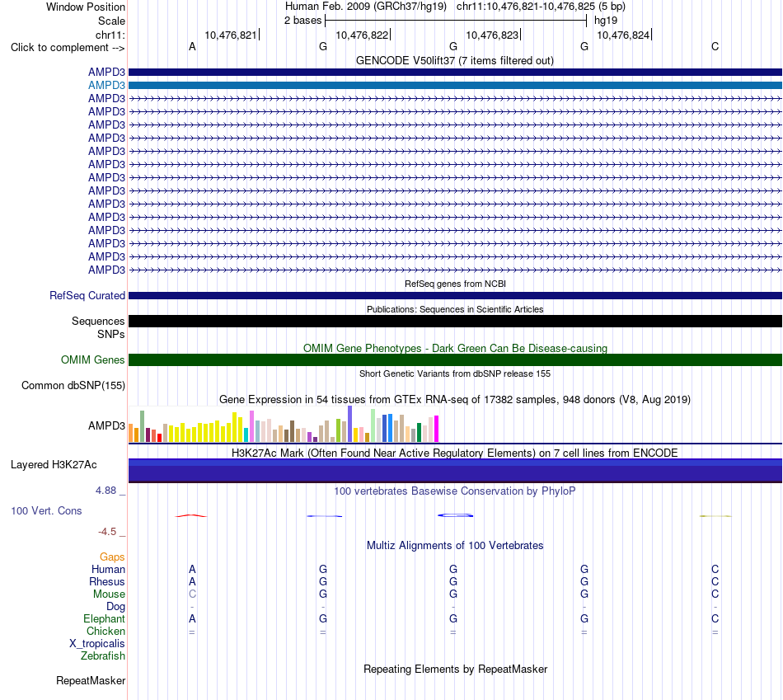Click the Elephant species label
783x700 pixels.
[x=104, y=619]
